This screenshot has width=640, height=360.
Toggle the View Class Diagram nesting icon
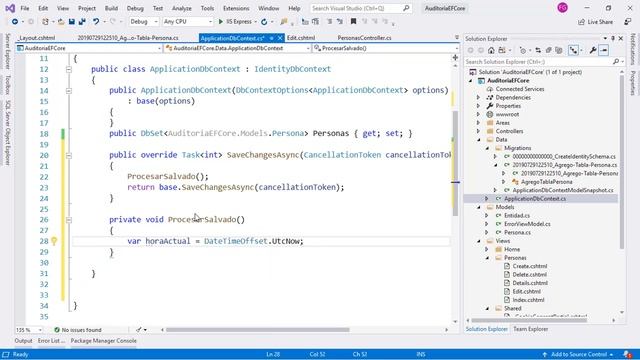click(573, 50)
